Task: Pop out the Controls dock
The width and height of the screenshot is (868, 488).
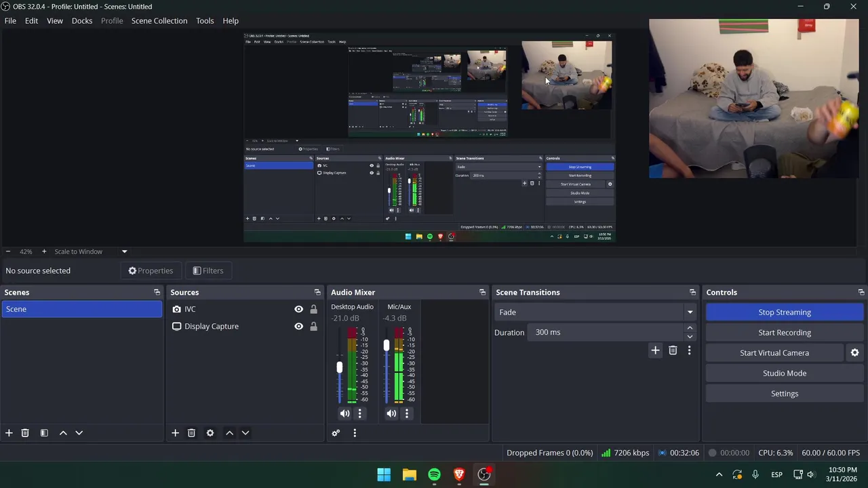Action: [861, 292]
